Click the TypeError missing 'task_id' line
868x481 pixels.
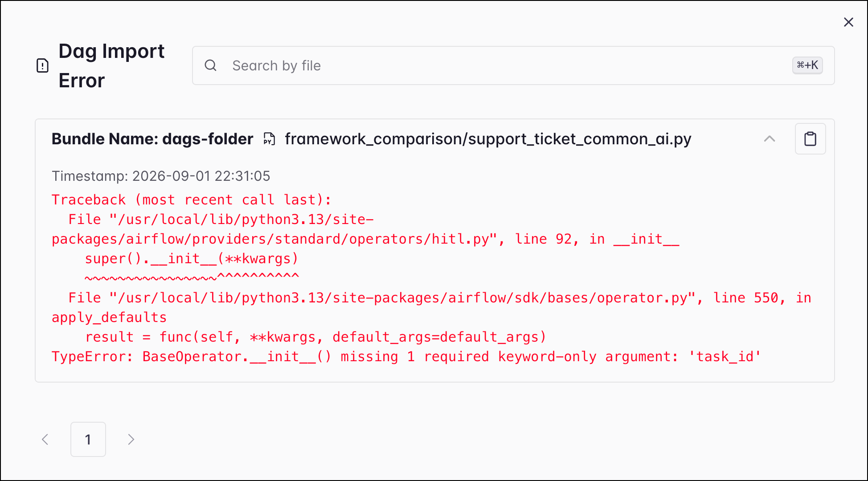(x=406, y=357)
